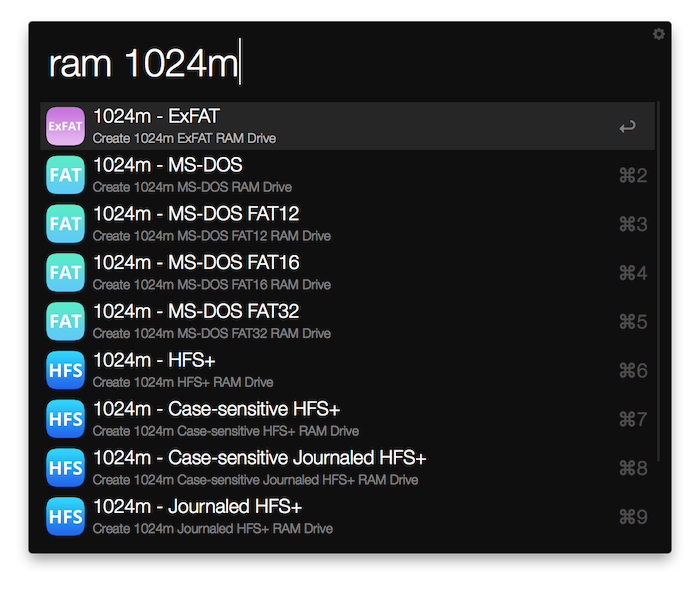The height and width of the screenshot is (589, 700).
Task: Click the ⌘9 shortcut on Journaled HFS+
Action: 633,517
